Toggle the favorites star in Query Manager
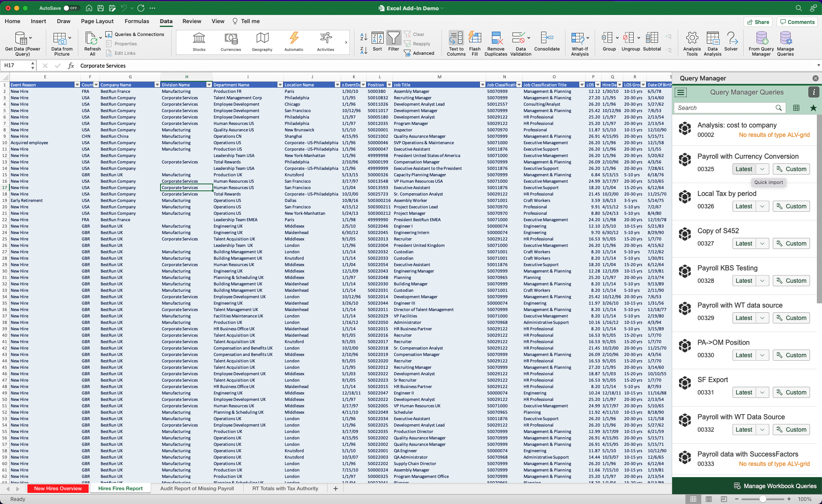 813,108
